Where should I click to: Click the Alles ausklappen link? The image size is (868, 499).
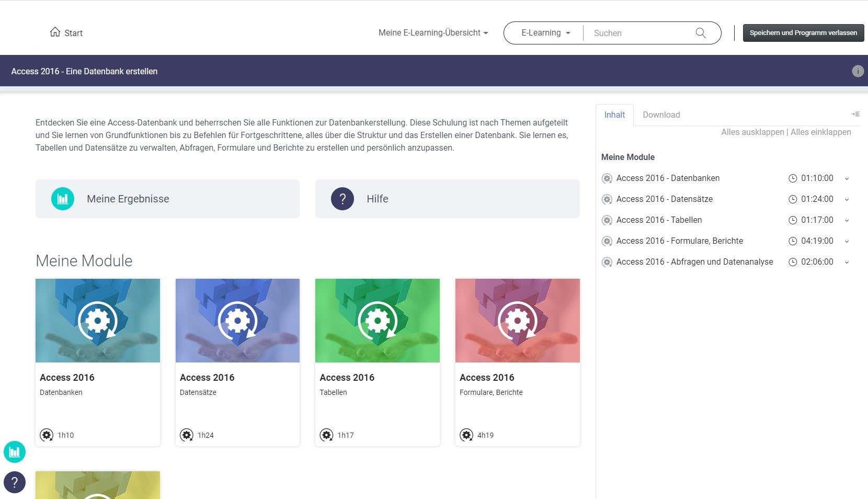[x=752, y=132]
